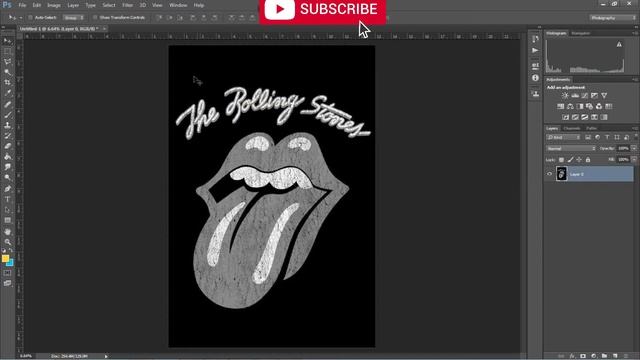
Task: Select the Healing Brush tool
Action: tap(7, 104)
